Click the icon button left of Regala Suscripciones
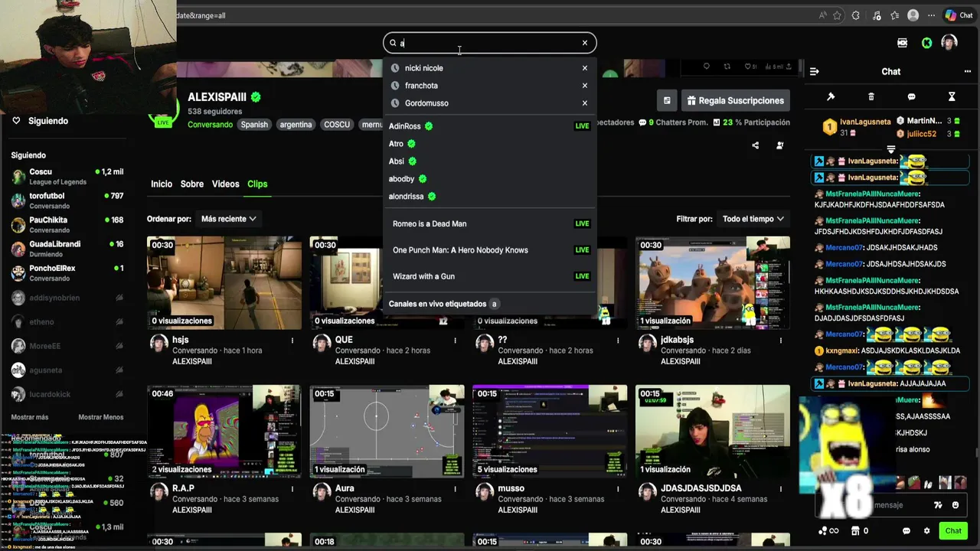980x551 pixels. 667,100
